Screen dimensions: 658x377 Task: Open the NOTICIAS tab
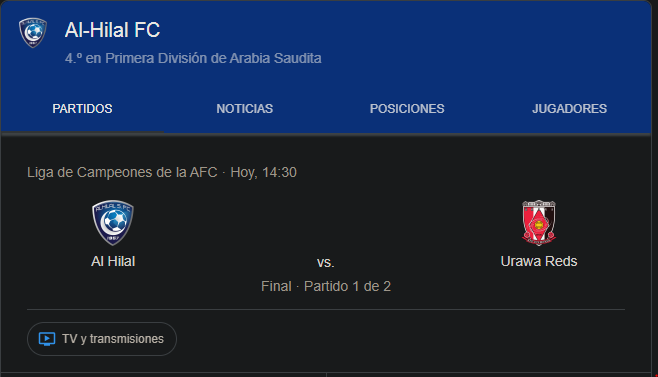pyautogui.click(x=245, y=109)
